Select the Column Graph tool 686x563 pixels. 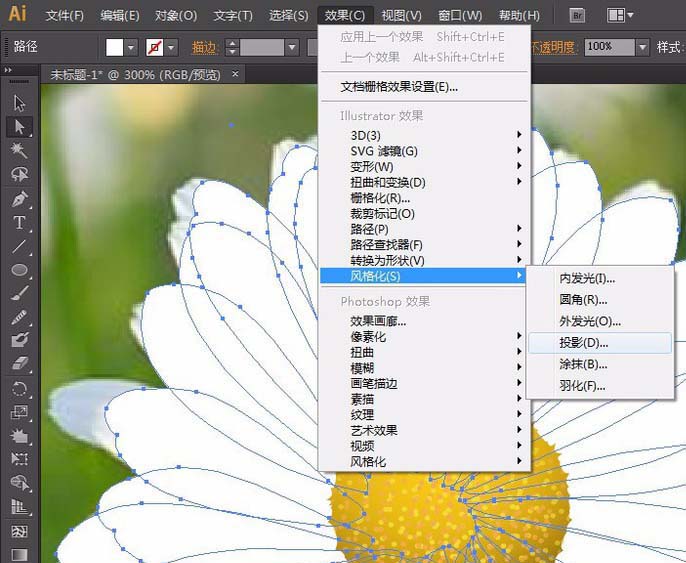pyautogui.click(x=19, y=507)
